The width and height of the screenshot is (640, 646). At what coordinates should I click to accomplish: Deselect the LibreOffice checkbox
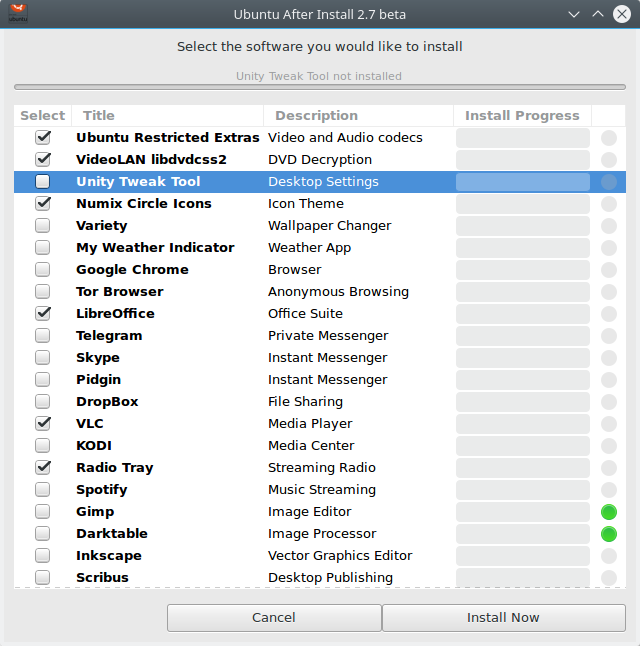(x=43, y=314)
